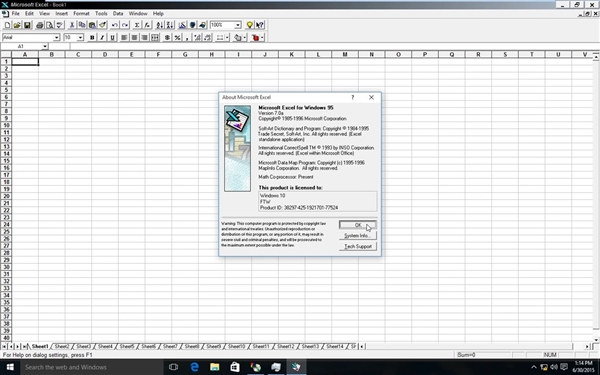This screenshot has width=600, height=375.
Task: Open the Insert menu
Action: 61,14
